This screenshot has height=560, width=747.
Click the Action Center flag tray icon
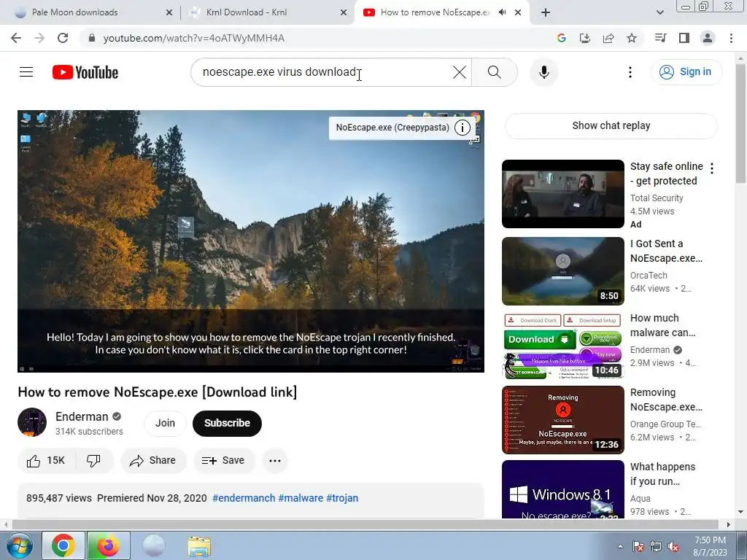tap(638, 547)
